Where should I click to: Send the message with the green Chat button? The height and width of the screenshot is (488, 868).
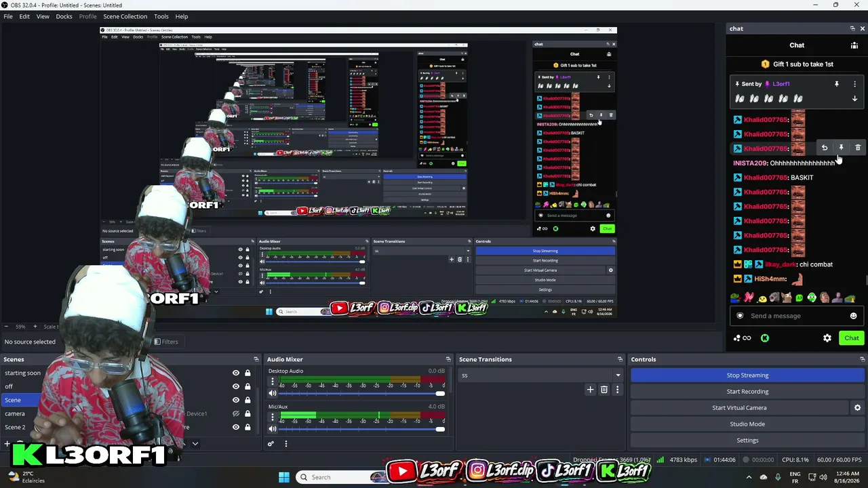point(851,338)
